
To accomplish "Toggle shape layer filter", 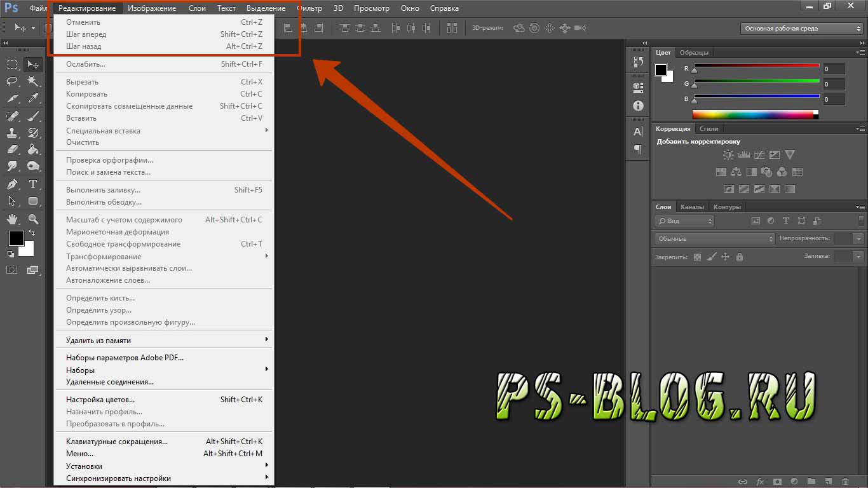I will click(801, 221).
